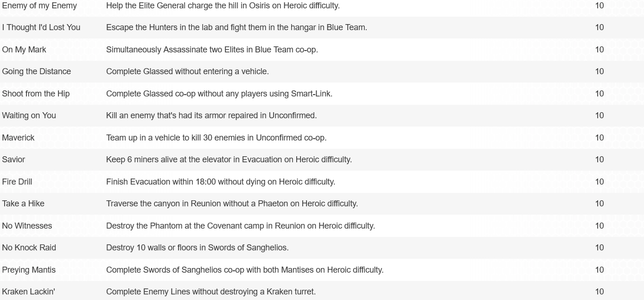This screenshot has height=300, width=644.
Task: Click the I Thought I'd Lost You title
Action: point(41,27)
